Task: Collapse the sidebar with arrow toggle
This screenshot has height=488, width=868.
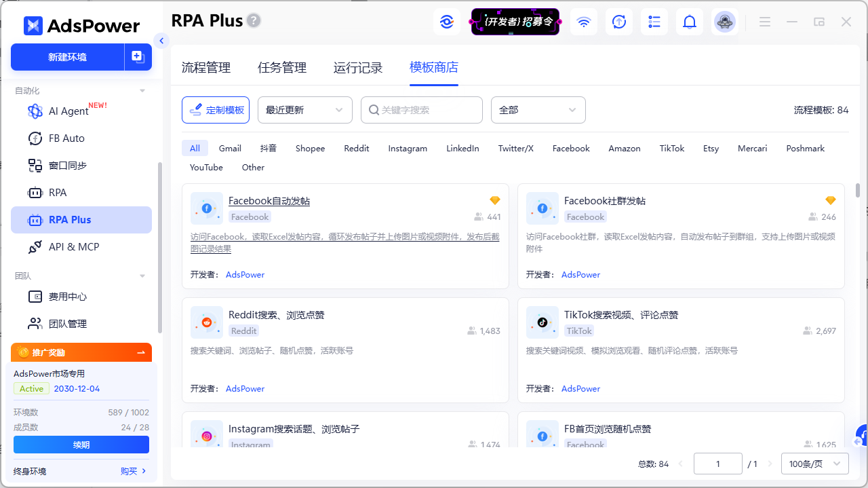Action: point(161,41)
